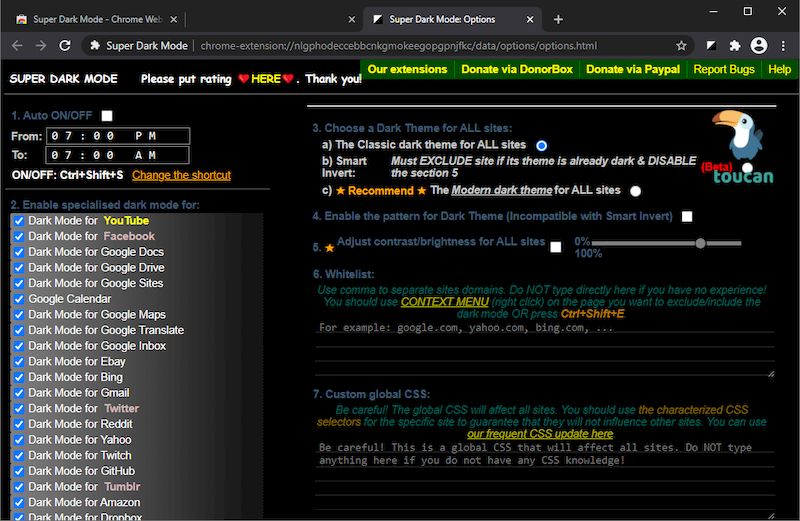This screenshot has height=521, width=800.
Task: Open the Report Bugs page
Action: tap(723, 69)
